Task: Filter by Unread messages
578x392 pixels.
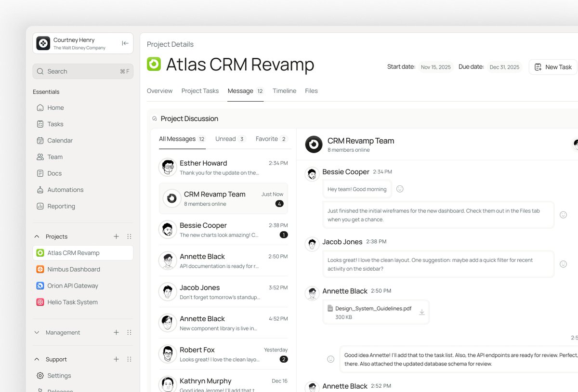Action: click(230, 139)
